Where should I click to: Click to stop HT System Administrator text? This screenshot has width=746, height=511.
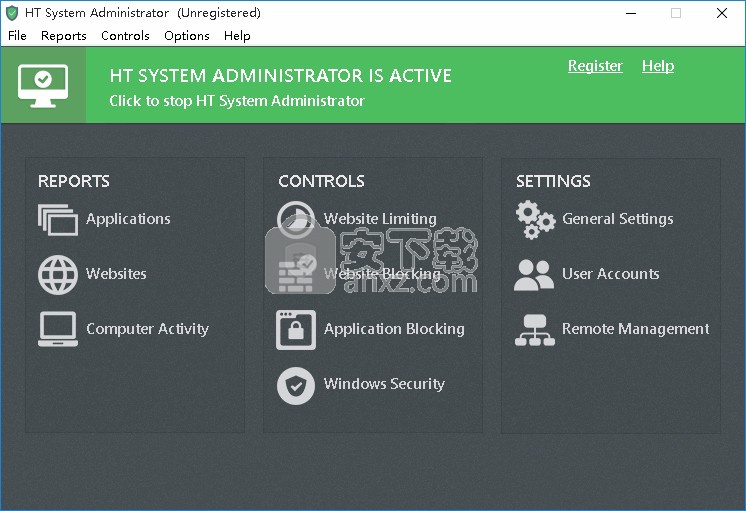tap(237, 101)
